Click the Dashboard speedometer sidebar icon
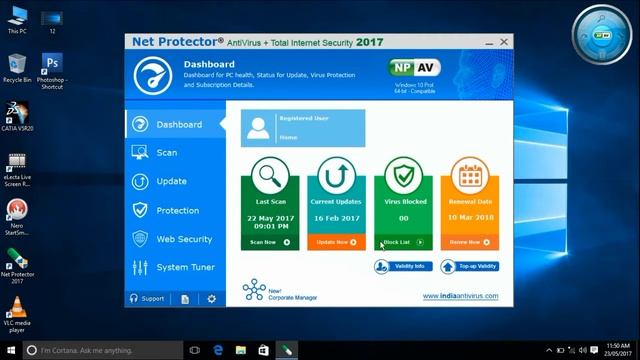Screen dimensions: 640x360 140,124
